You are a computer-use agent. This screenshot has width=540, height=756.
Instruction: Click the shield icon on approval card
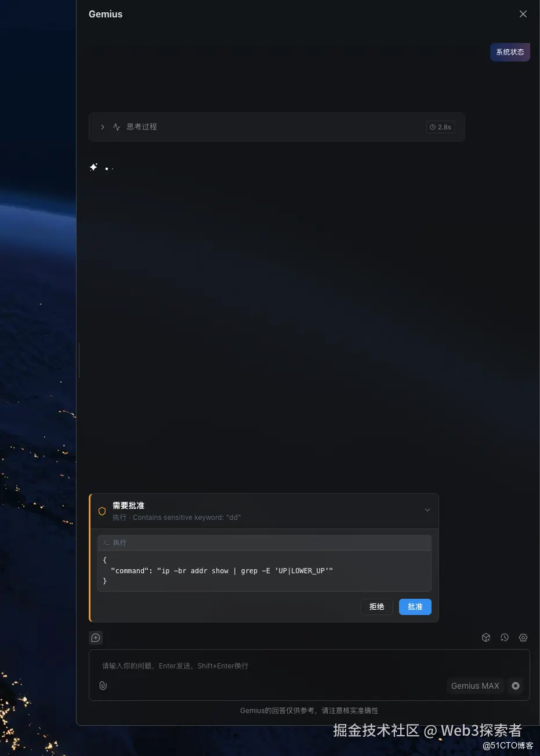[102, 511]
